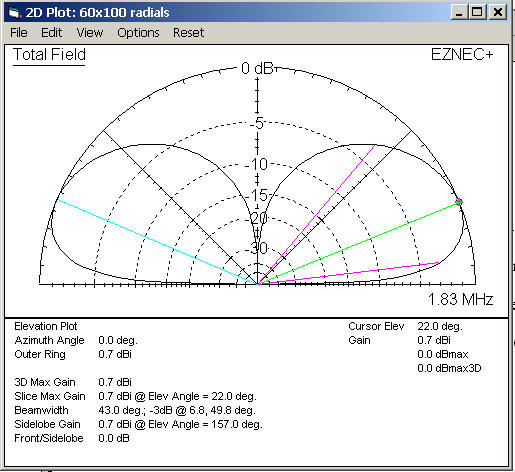Image resolution: width=515 pixels, height=472 pixels.
Task: Open the File menu
Action: pos(19,33)
